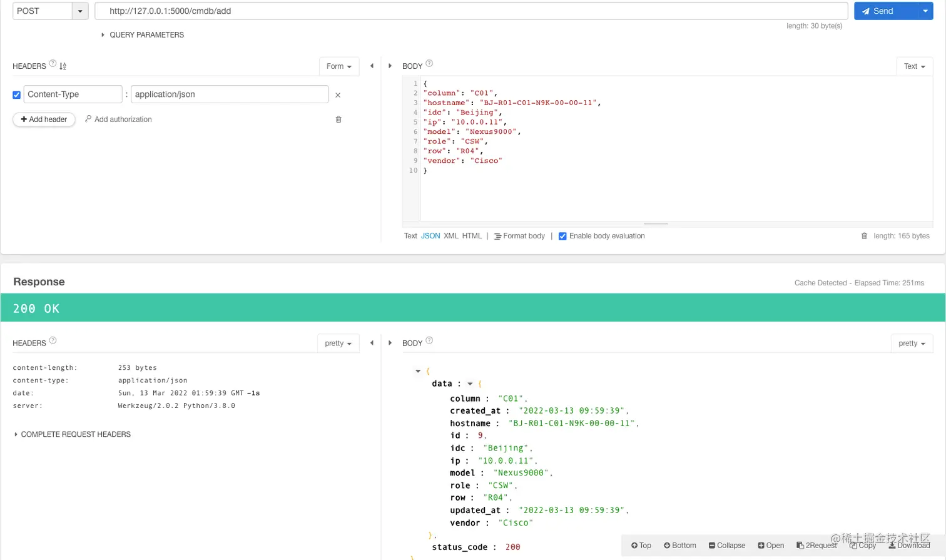Image resolution: width=946 pixels, height=560 pixels.
Task: Click the content-length value 253 bytes
Action: 138,368
